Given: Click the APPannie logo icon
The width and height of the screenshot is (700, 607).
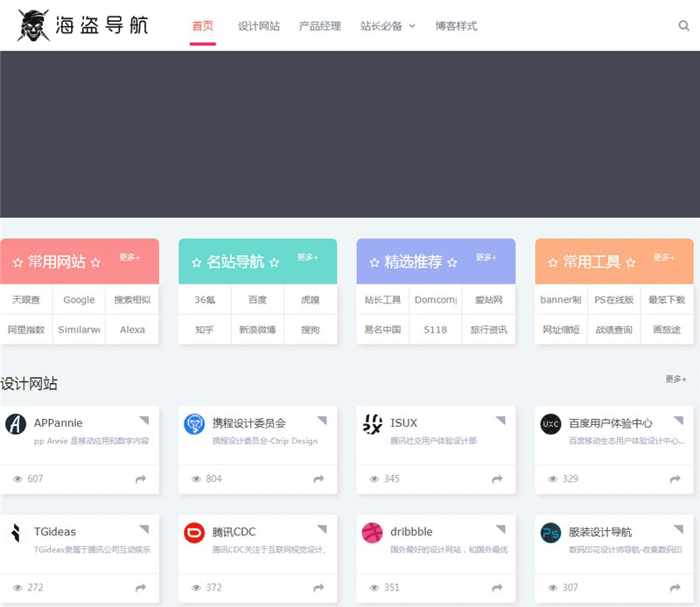Looking at the screenshot, I should coord(16,423).
